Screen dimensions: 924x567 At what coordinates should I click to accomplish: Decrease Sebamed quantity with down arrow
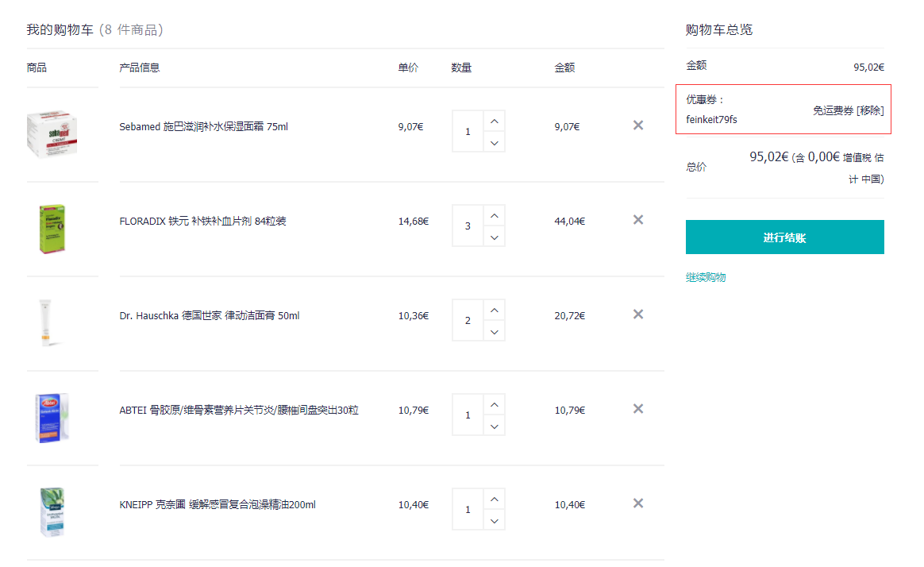tap(495, 143)
